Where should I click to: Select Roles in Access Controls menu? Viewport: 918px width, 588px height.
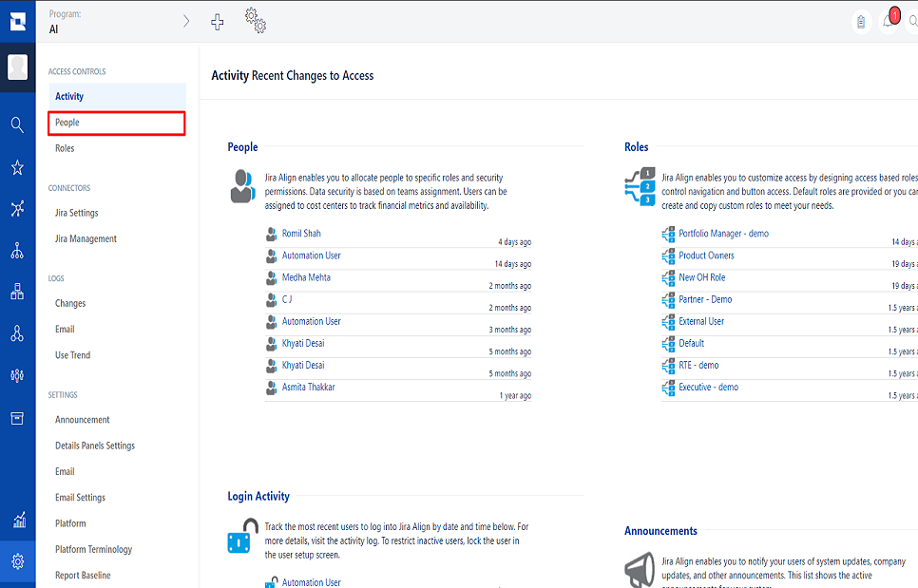pyautogui.click(x=65, y=148)
